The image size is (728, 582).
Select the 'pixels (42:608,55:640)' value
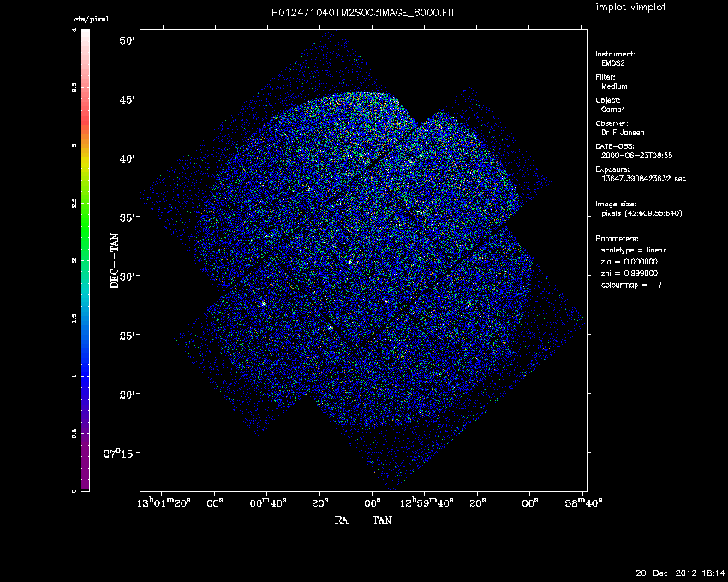pos(641,213)
